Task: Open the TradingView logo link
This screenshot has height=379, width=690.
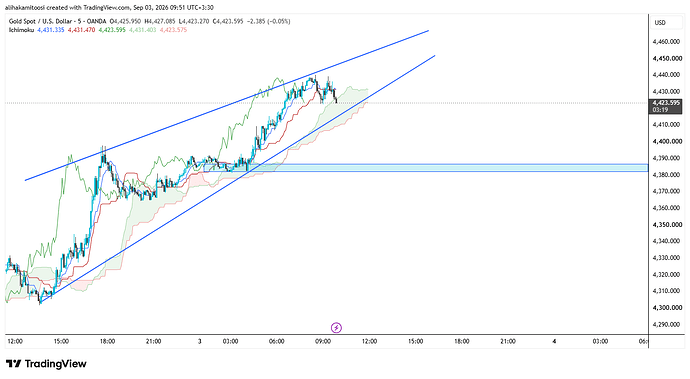Action: pyautogui.click(x=46, y=364)
